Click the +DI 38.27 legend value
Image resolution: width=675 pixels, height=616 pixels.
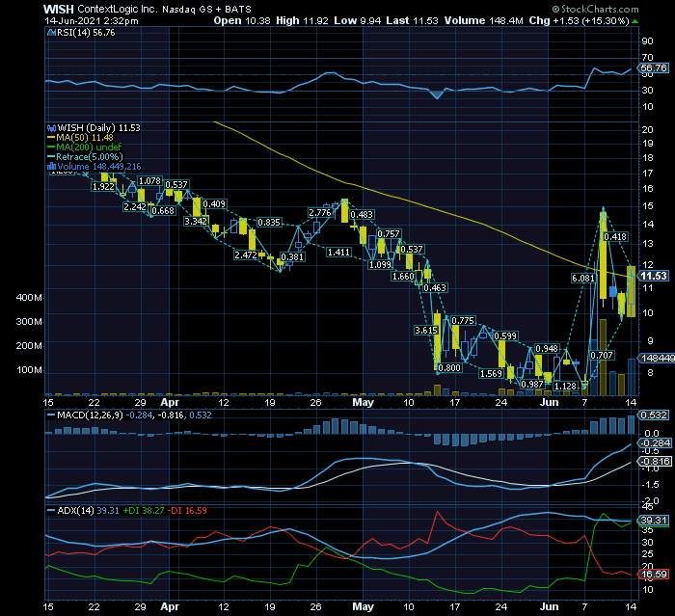point(144,511)
